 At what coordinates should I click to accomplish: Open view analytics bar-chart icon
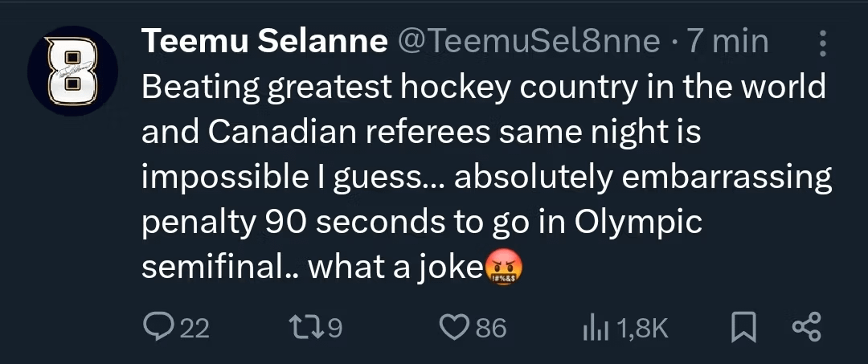click(x=593, y=327)
